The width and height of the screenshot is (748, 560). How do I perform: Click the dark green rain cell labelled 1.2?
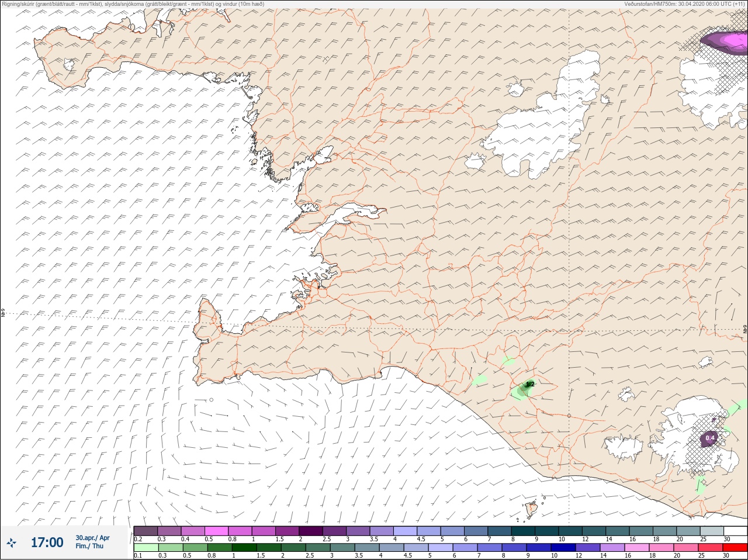524,389
